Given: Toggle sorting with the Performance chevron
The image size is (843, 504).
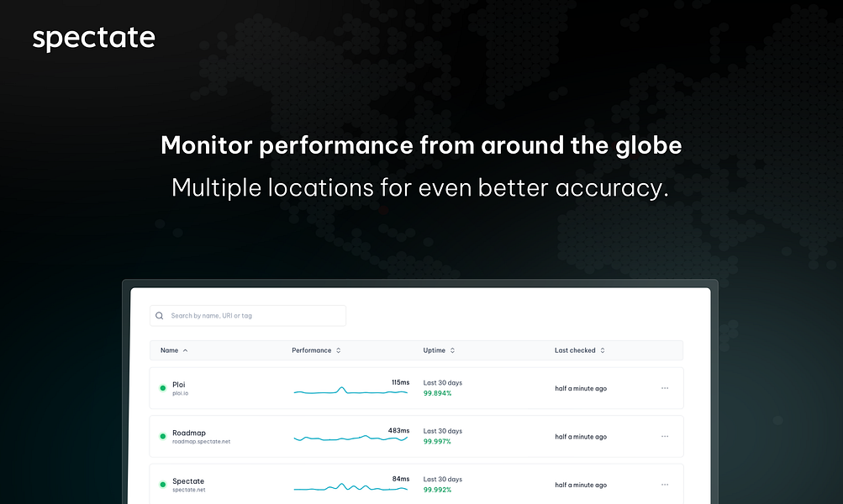Looking at the screenshot, I should [x=340, y=350].
